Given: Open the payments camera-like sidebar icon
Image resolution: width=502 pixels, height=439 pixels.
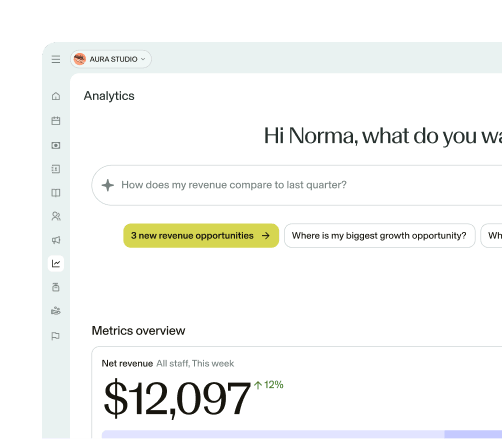Looking at the screenshot, I should [56, 145].
